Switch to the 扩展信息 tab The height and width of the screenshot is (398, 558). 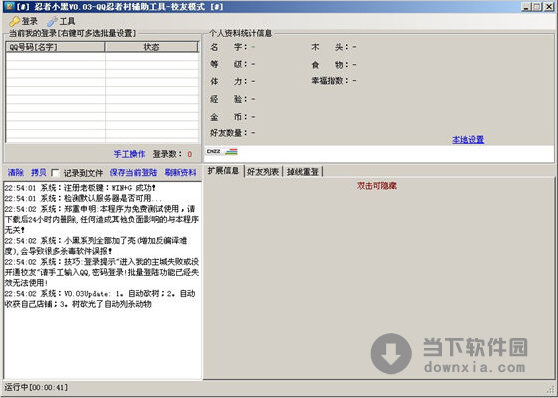(223, 171)
